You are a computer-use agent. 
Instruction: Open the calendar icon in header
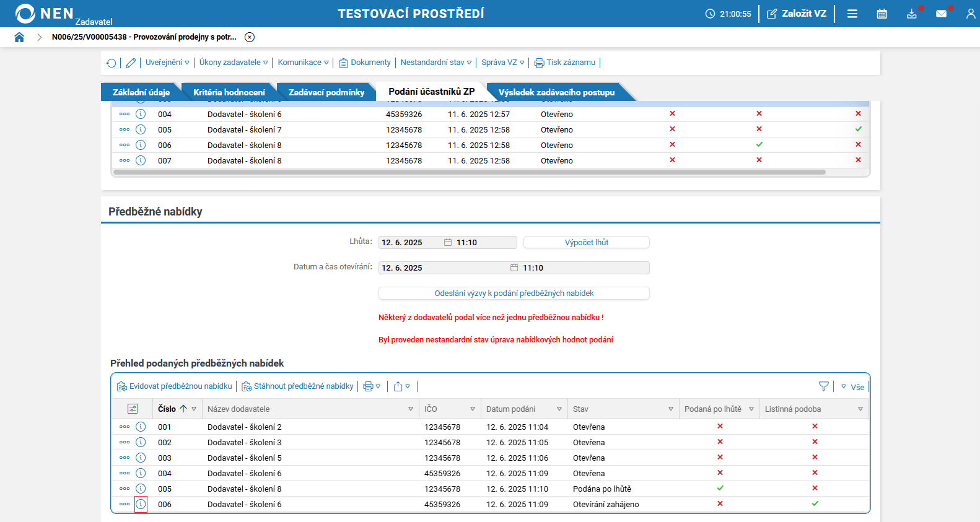tap(882, 14)
